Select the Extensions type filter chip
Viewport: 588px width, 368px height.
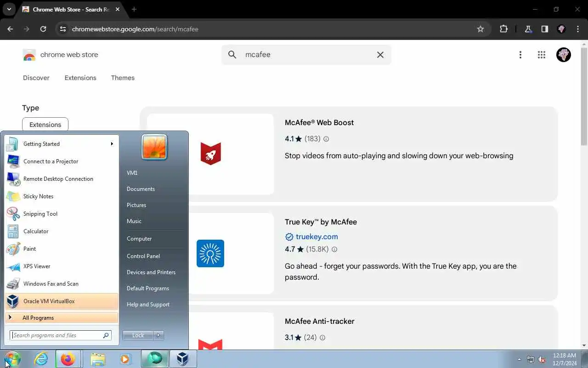click(x=45, y=125)
